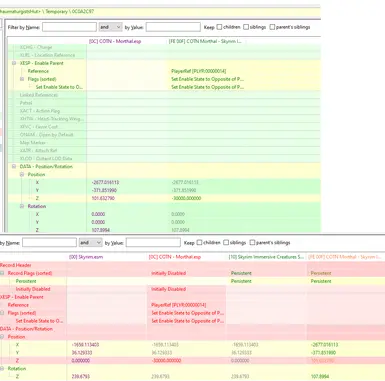Image resolution: width=385 pixels, height=381 pixels.
Task: Focus the by Value field in upper panel
Action: pyautogui.click(x=173, y=27)
